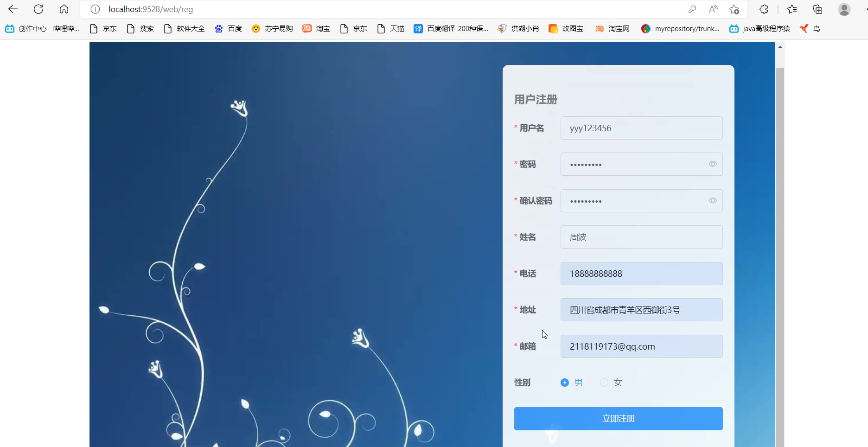Open the 淘宝网 bookmark
The height and width of the screenshot is (447, 868).
613,29
